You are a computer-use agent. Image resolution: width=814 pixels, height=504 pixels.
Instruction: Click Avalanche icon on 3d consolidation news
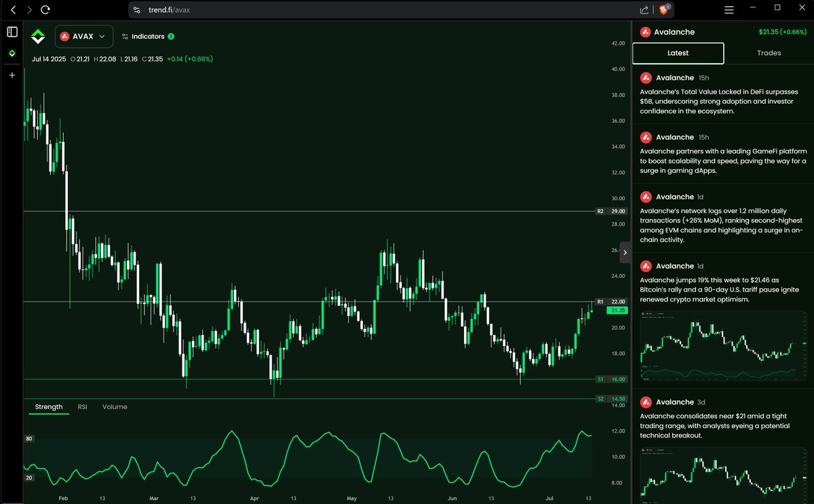pyautogui.click(x=646, y=402)
